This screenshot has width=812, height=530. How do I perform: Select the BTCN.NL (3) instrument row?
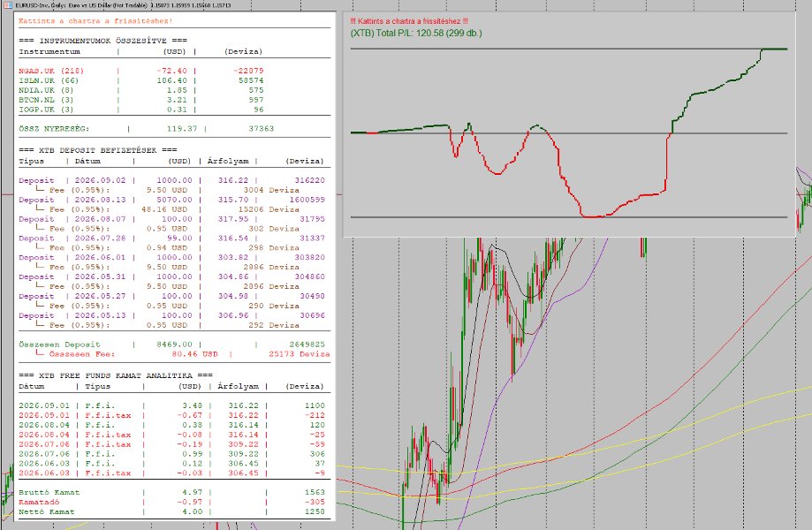[x=140, y=99]
